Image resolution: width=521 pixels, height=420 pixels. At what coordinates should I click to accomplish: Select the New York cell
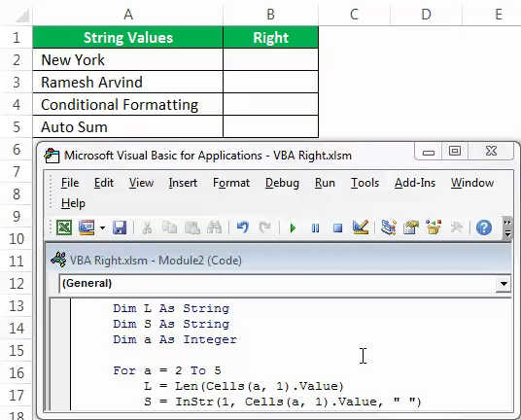[128, 60]
